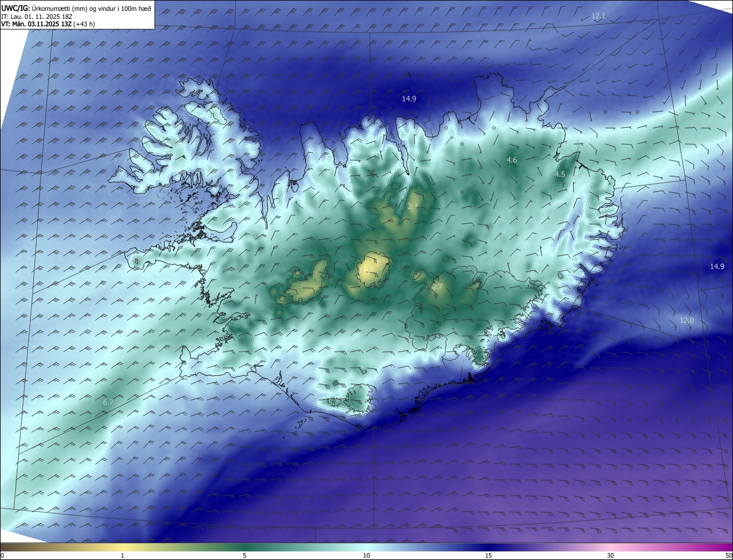The image size is (733, 560).
Task: Click the color scale tick label 10
Action: point(366,555)
